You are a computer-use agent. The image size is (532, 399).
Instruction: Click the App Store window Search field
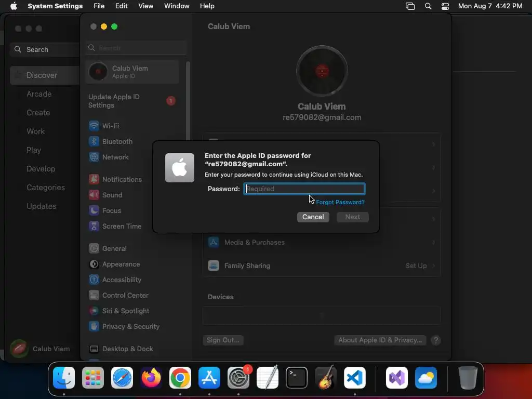tap(45, 49)
